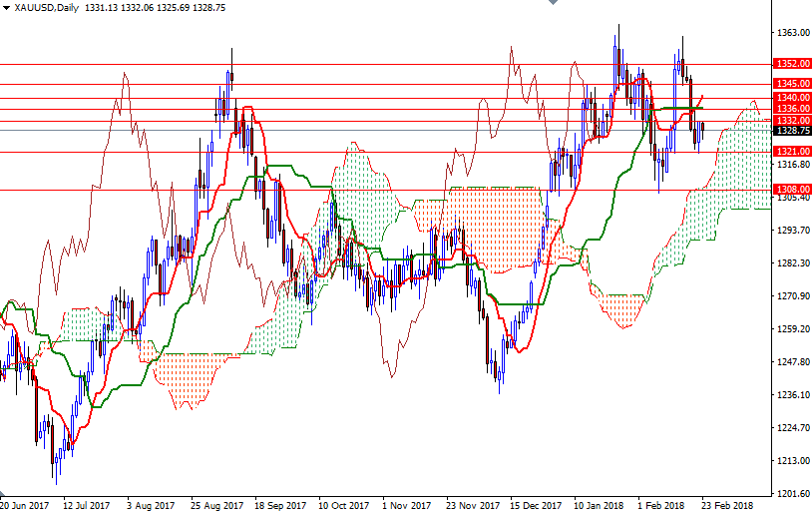Click the 1201.60 value on price scale
This screenshot has height=513, width=812.
pos(793,493)
